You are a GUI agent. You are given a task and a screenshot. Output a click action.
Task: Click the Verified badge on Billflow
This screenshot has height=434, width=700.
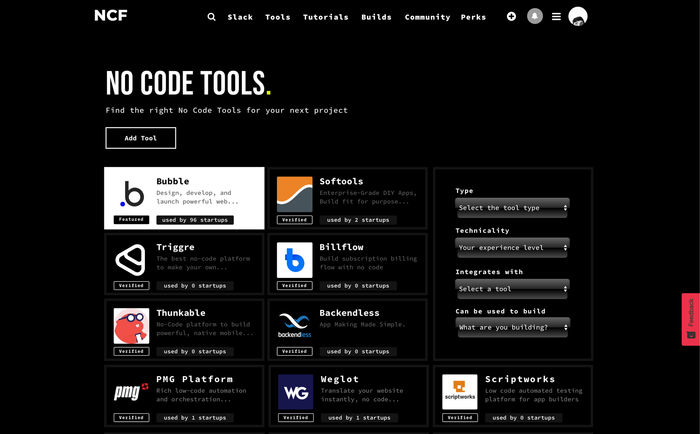pos(295,285)
